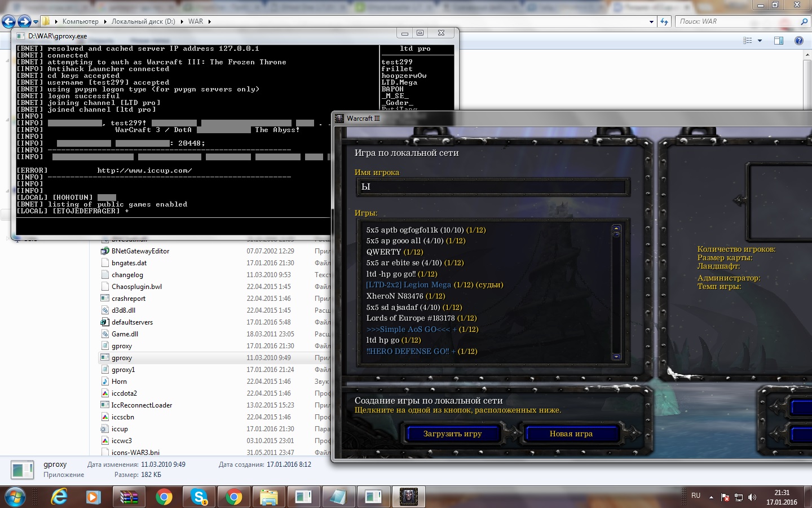The width and height of the screenshot is (812, 508).
Task: Refresh the WAR folder view
Action: pyautogui.click(x=664, y=21)
